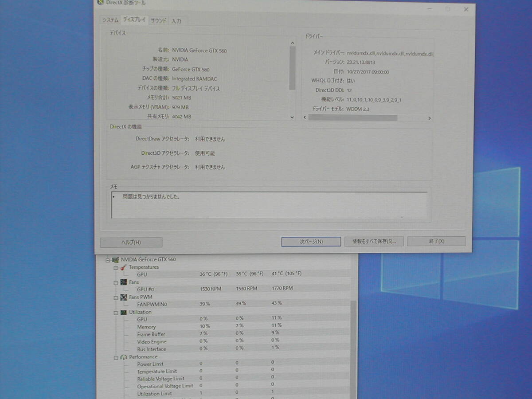
Task: Click the 5021 MB total memory value
Action: tap(181, 98)
